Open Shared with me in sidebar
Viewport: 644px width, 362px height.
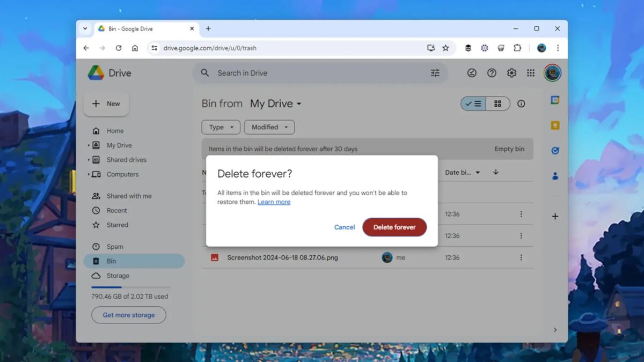coord(129,196)
